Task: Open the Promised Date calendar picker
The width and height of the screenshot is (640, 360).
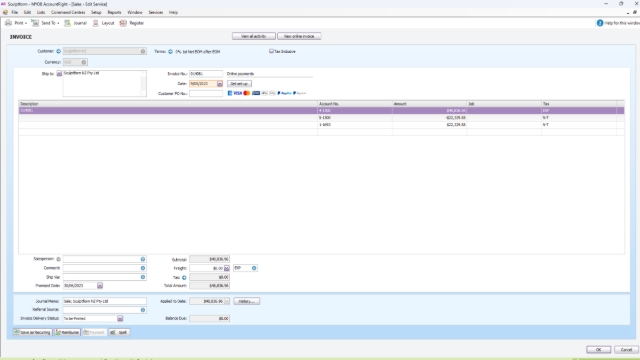Action: click(x=100, y=286)
